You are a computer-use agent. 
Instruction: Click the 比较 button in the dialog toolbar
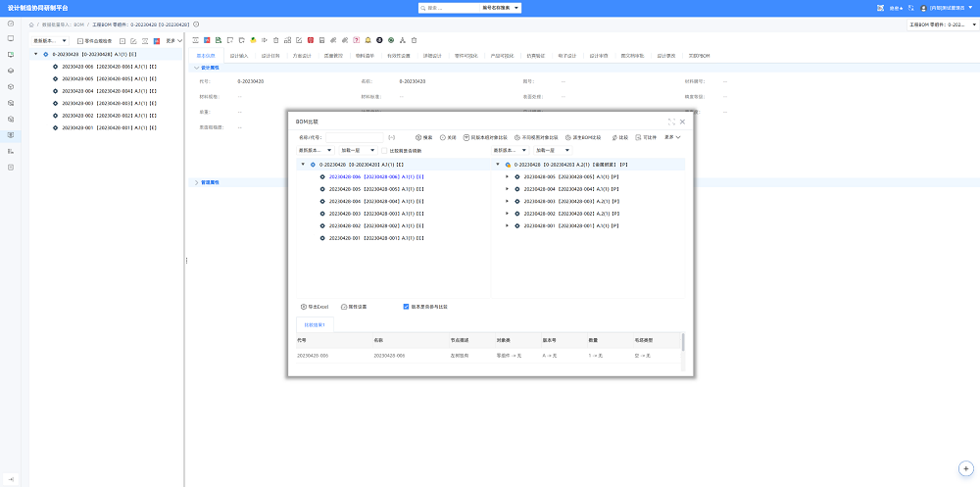(619, 137)
